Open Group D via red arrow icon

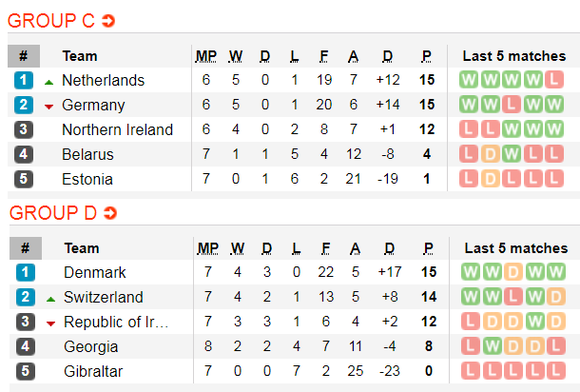[110, 213]
